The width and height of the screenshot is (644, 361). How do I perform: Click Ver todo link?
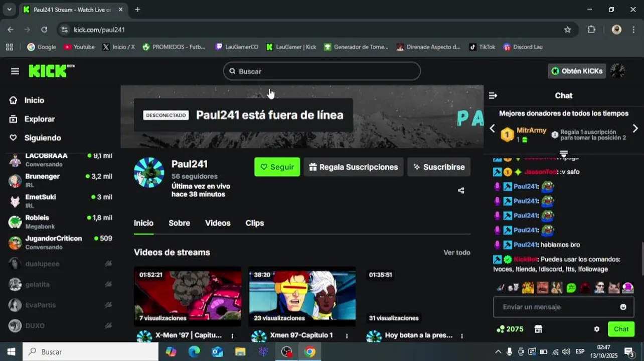(457, 253)
